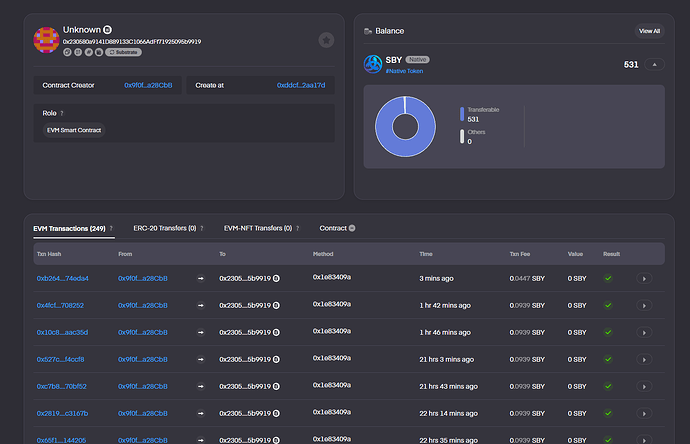This screenshot has width=690, height=444.
Task: Expand the row with time 1 hr 46 mins ago
Action: 643,332
